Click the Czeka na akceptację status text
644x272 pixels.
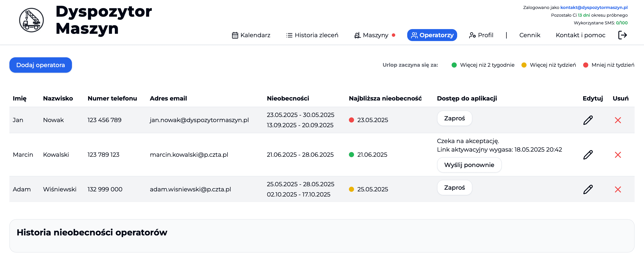(x=468, y=141)
